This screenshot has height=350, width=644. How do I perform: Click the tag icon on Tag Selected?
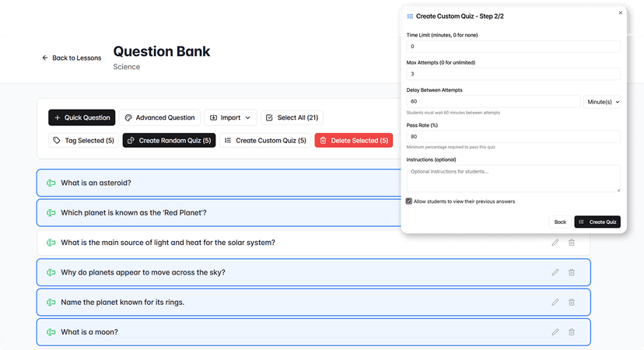click(x=57, y=141)
